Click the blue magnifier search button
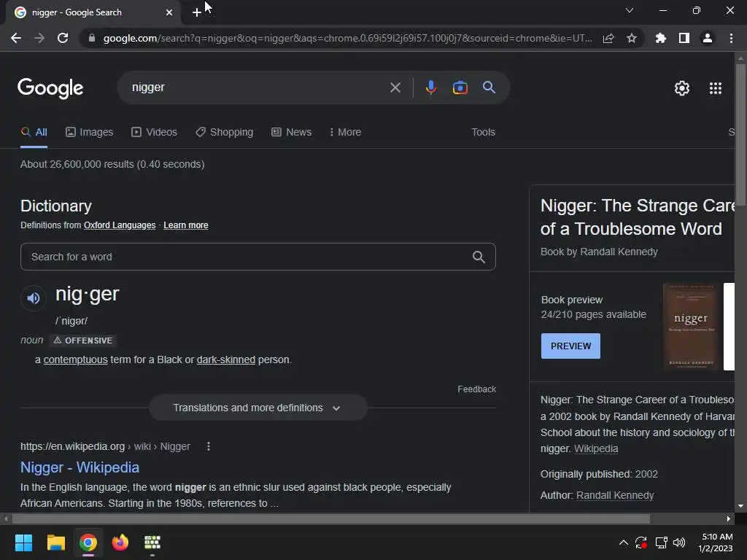 pyautogui.click(x=489, y=87)
